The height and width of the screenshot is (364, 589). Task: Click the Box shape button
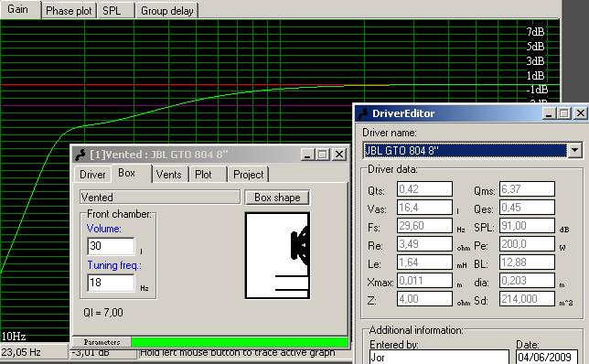point(277,198)
